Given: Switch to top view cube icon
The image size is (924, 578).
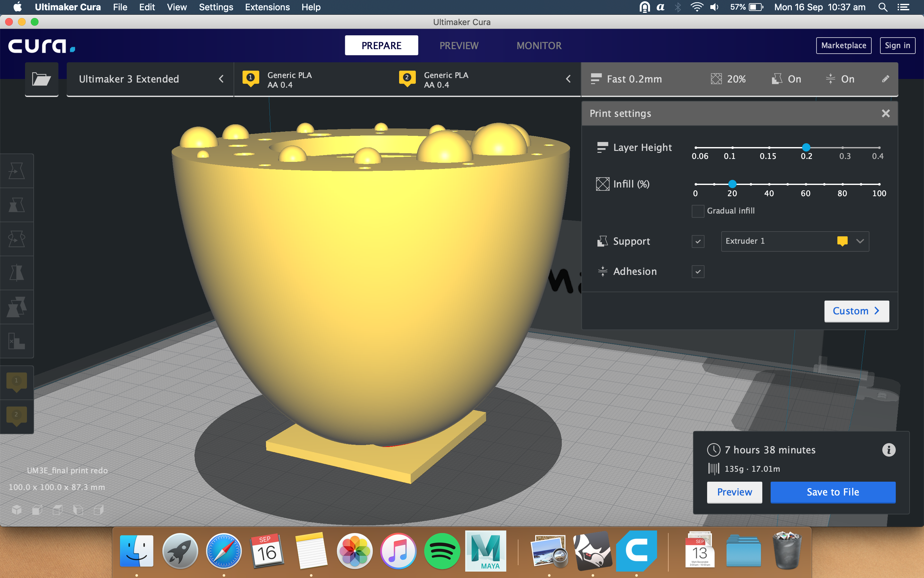Looking at the screenshot, I should [x=58, y=510].
